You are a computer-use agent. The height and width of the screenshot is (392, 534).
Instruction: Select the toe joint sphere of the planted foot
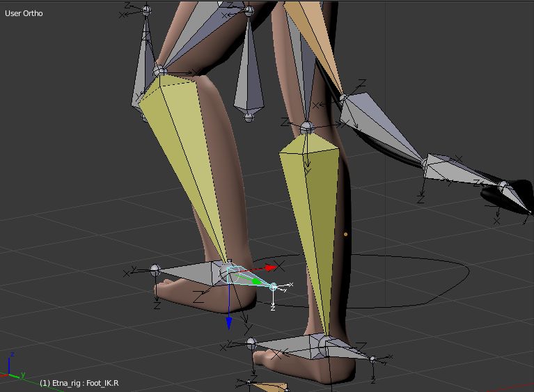(x=251, y=343)
